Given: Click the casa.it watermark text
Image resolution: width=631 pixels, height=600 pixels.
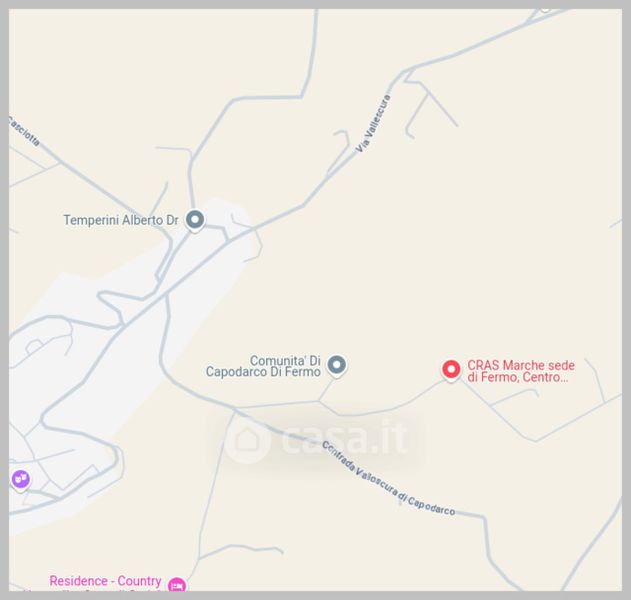Looking at the screenshot, I should click(345, 438).
